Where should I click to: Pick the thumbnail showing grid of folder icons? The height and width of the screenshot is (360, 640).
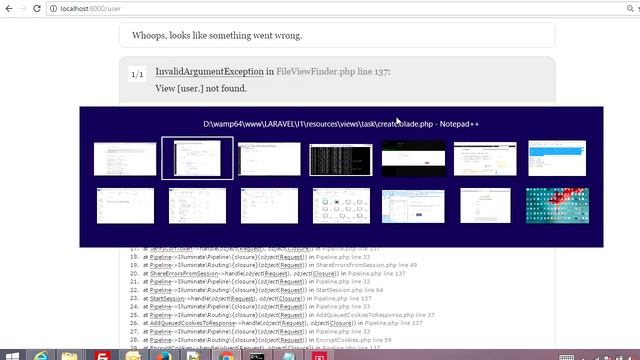[341, 206]
